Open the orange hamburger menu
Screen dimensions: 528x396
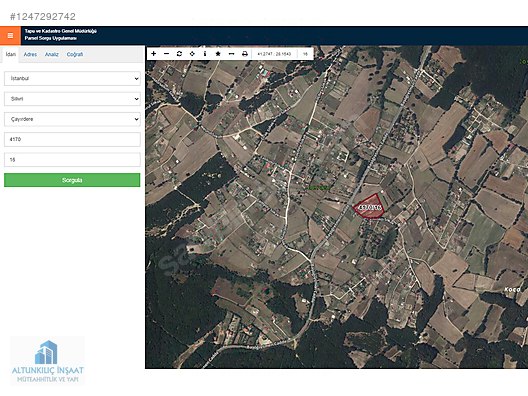click(10, 35)
